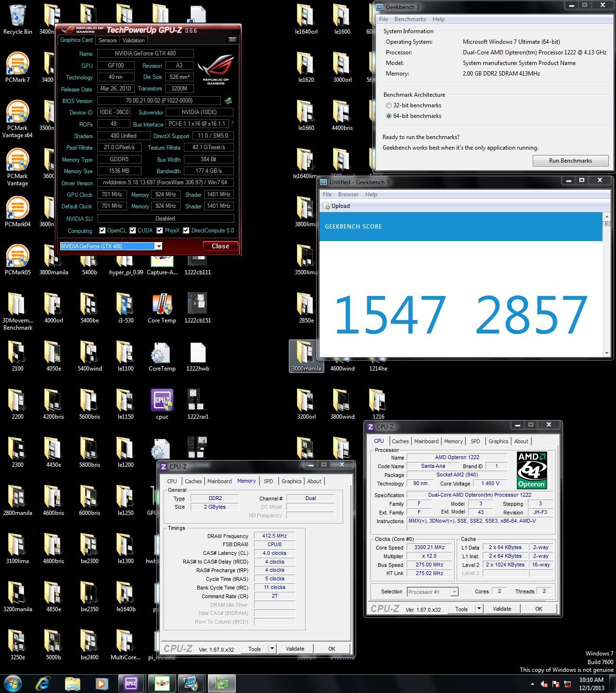
Task: Switch to CPU-Z taskbar button
Action: point(130,683)
